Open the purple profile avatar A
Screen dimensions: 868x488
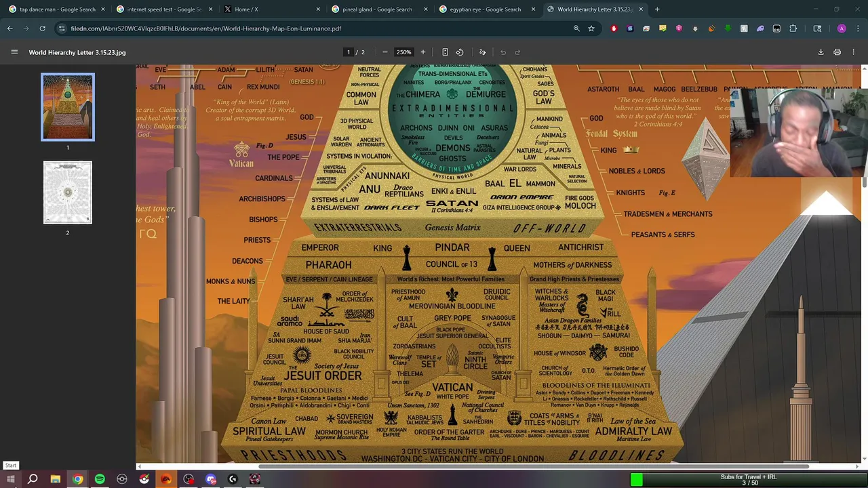842,28
